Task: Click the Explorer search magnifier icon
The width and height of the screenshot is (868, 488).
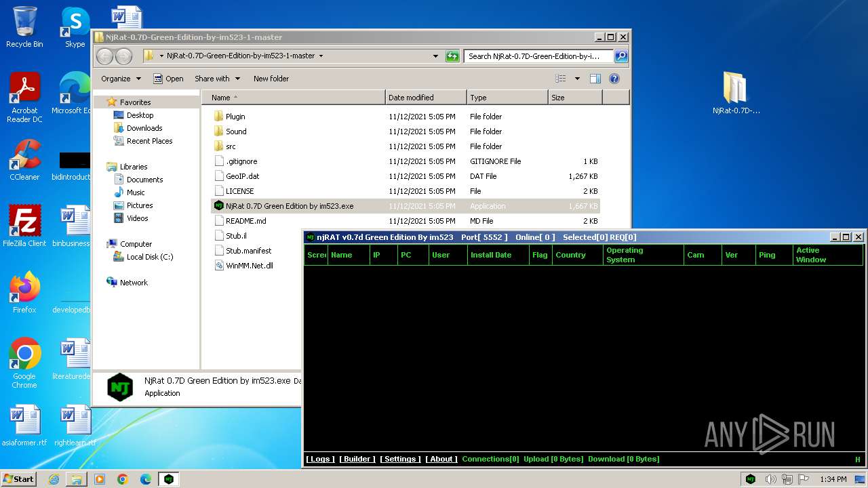Action: point(620,56)
